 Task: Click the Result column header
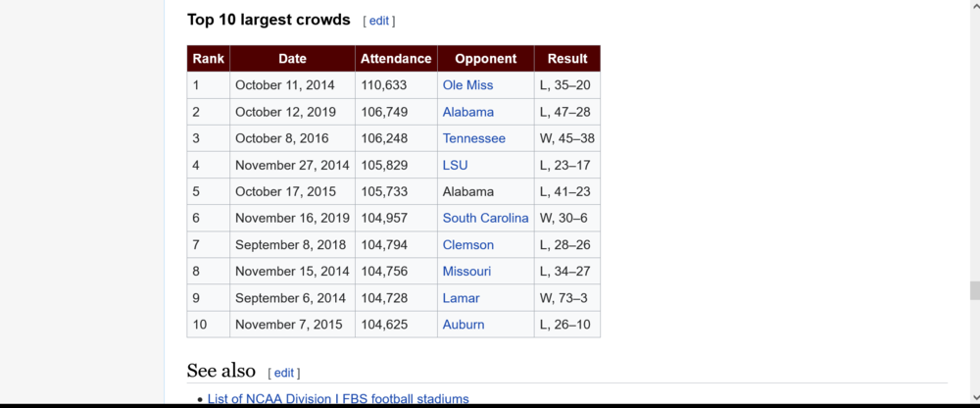567,59
